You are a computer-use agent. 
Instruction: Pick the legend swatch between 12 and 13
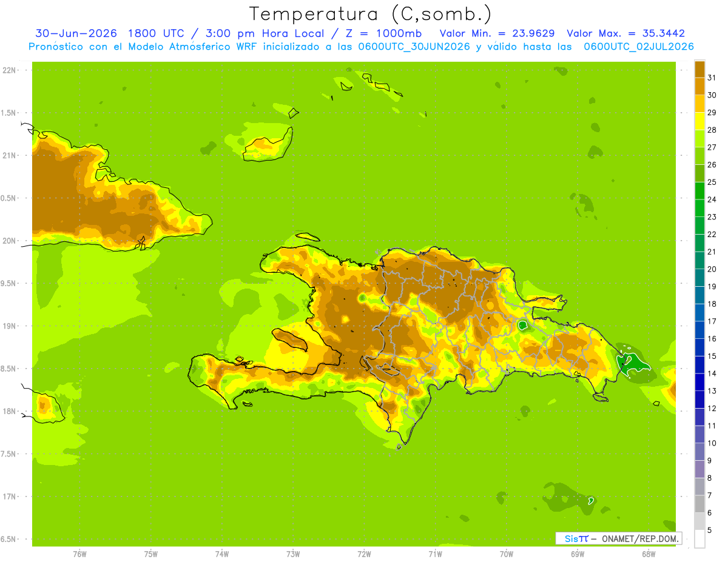click(699, 400)
